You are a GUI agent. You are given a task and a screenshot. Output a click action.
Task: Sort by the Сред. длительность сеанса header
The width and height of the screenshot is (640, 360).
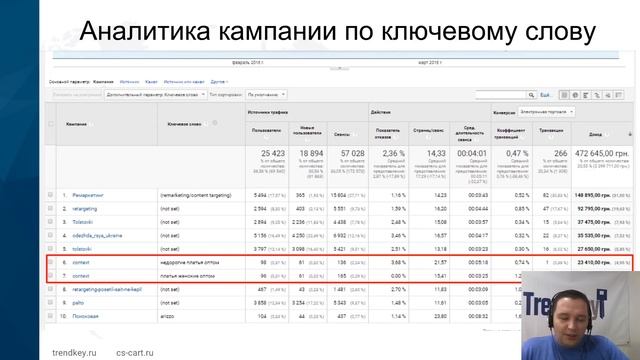(470, 133)
